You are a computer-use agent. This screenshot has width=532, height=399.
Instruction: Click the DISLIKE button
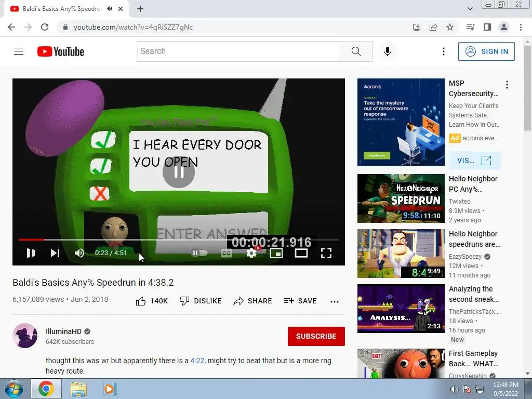pos(201,301)
